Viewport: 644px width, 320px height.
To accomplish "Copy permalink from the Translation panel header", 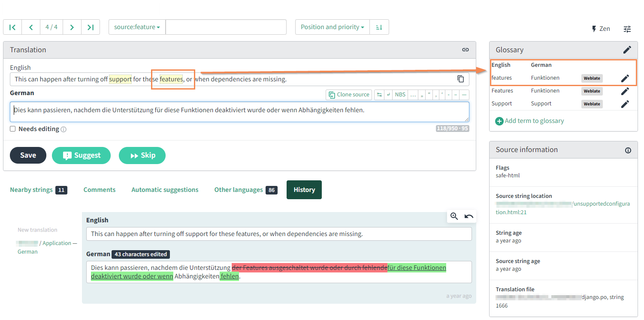I will tap(466, 50).
